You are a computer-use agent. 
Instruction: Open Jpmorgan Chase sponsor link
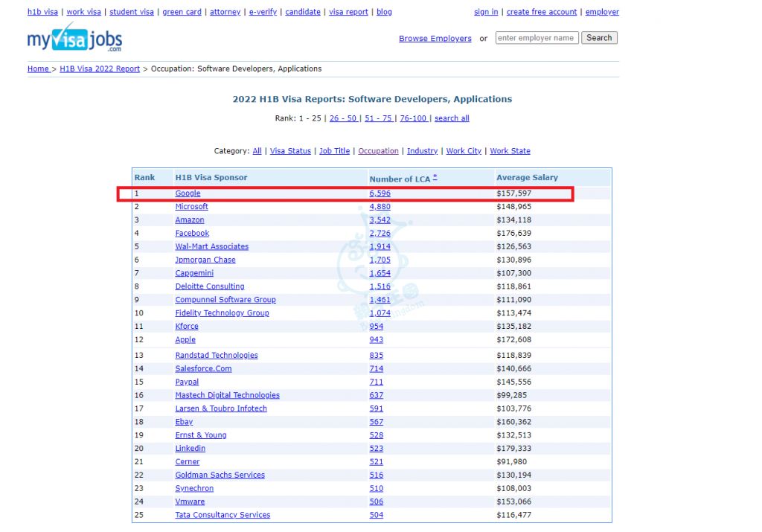point(205,260)
